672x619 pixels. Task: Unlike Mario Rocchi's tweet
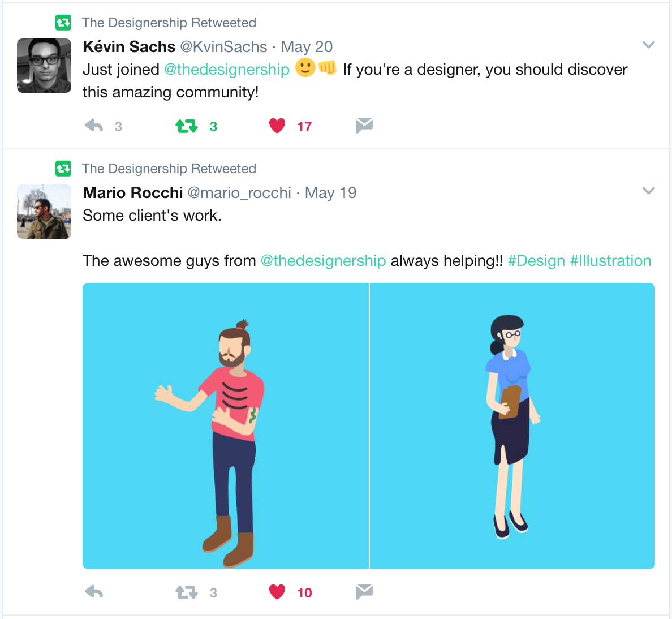(x=277, y=592)
